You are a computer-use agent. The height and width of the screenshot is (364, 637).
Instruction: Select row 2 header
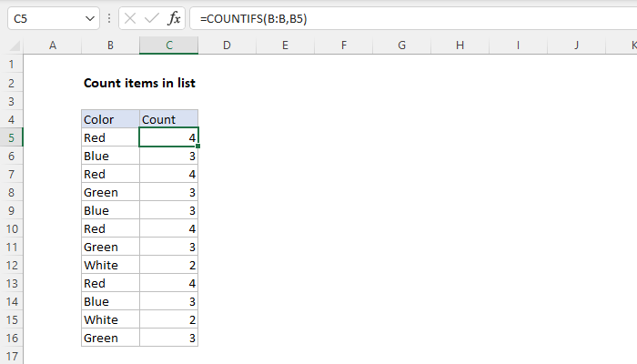coord(11,83)
